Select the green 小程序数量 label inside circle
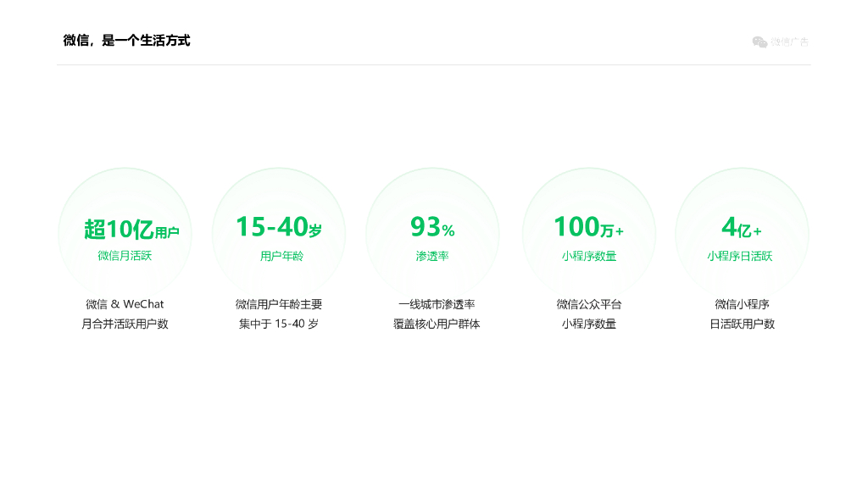 click(x=589, y=256)
